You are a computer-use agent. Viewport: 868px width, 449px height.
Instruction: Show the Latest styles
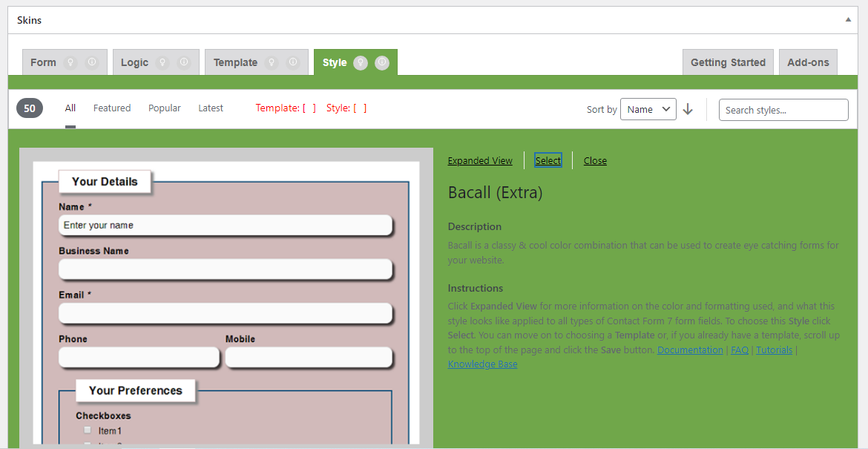211,108
